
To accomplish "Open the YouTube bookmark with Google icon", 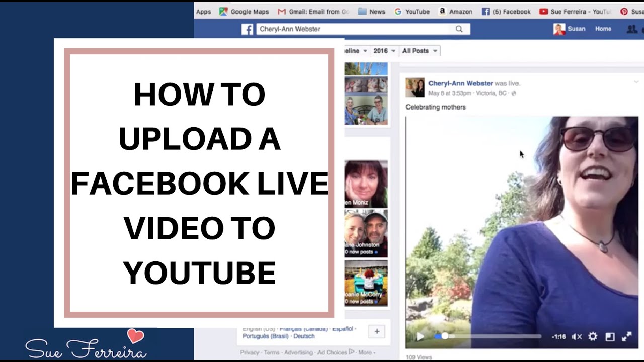I will pos(412,12).
